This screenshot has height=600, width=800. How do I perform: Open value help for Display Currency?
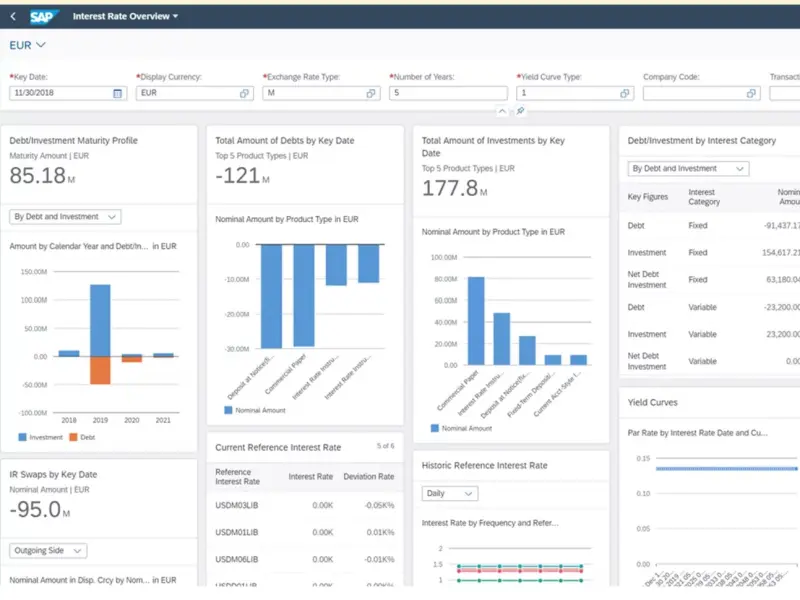[244, 93]
